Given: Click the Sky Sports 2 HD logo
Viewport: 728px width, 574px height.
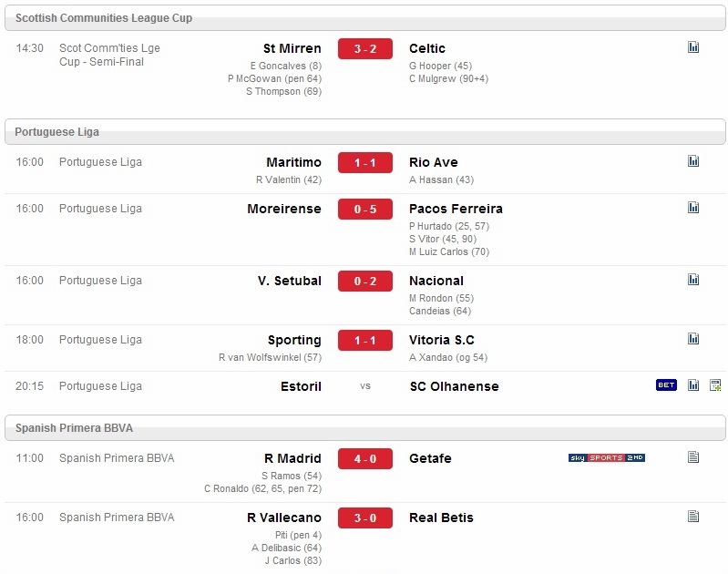Looking at the screenshot, I should point(606,458).
